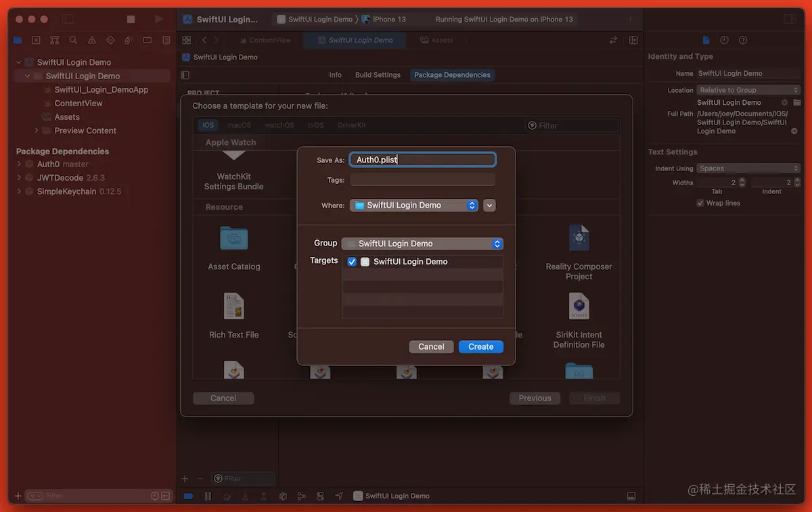
Task: Open the Project navigator folder icon
Action: pos(18,41)
